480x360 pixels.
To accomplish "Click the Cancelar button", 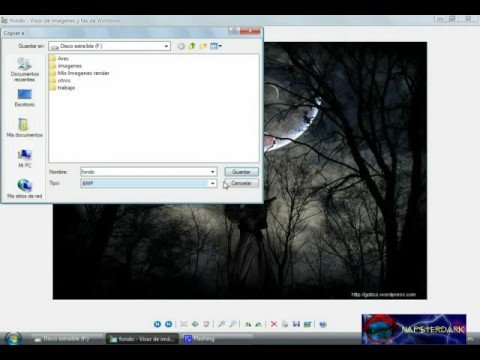I will pos(241,183).
